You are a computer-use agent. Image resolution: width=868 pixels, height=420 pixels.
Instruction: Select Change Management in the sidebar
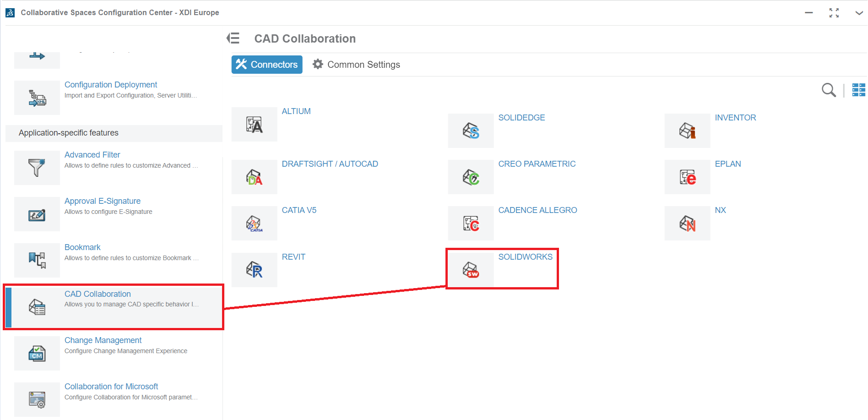point(103,340)
